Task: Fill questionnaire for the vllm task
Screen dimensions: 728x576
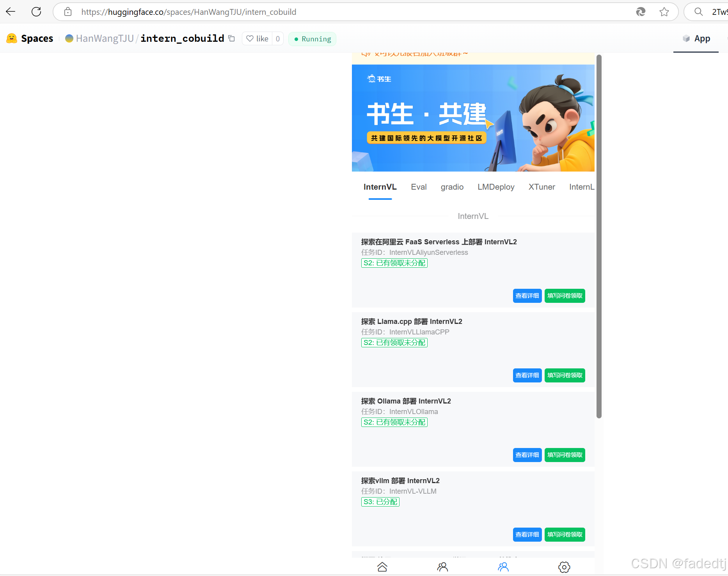Action: pos(565,535)
